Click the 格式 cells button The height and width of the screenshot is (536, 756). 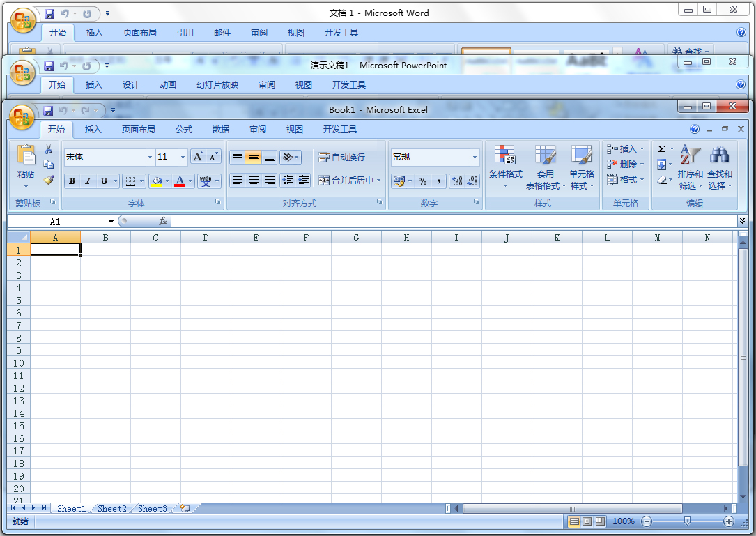[x=625, y=180]
